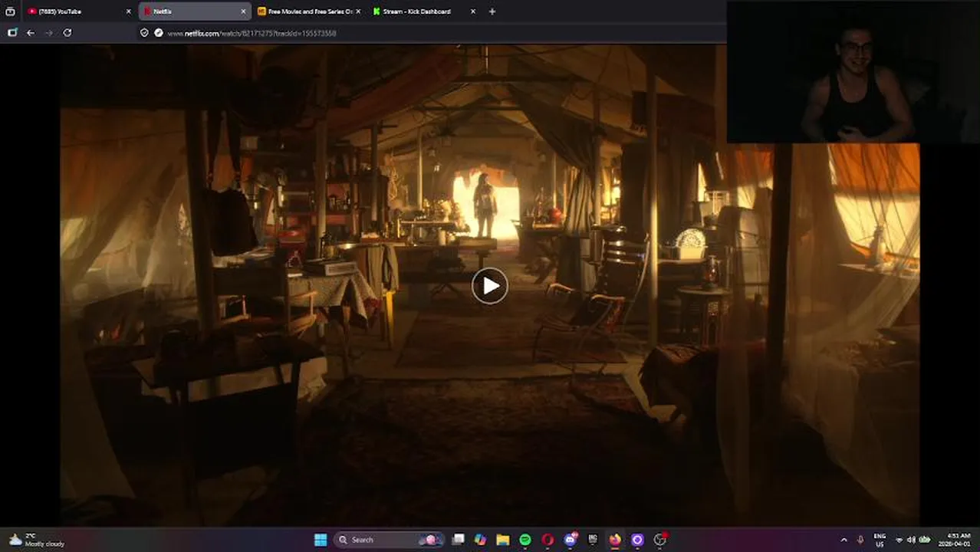The image size is (980, 552).
Task: Switch to Firefox in the taskbar
Action: (615, 540)
